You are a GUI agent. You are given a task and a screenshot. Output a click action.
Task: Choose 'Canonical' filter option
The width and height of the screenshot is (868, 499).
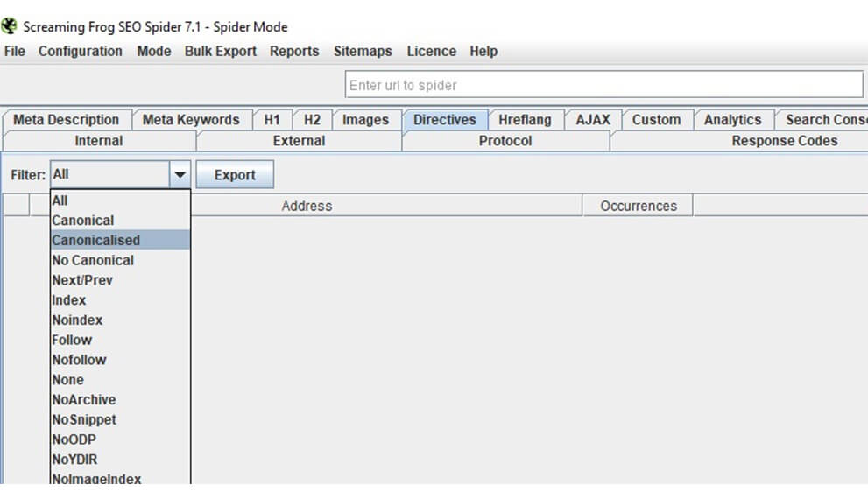[120, 221]
